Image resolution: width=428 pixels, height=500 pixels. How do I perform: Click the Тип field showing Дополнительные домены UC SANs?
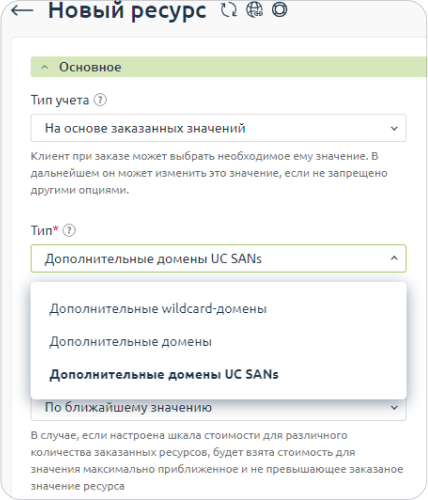218,258
